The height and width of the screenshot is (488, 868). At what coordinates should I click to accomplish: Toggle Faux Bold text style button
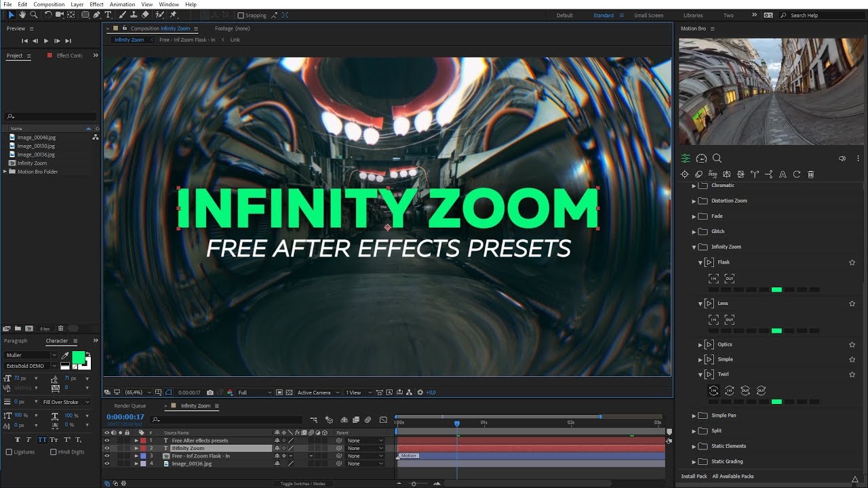[x=18, y=440]
